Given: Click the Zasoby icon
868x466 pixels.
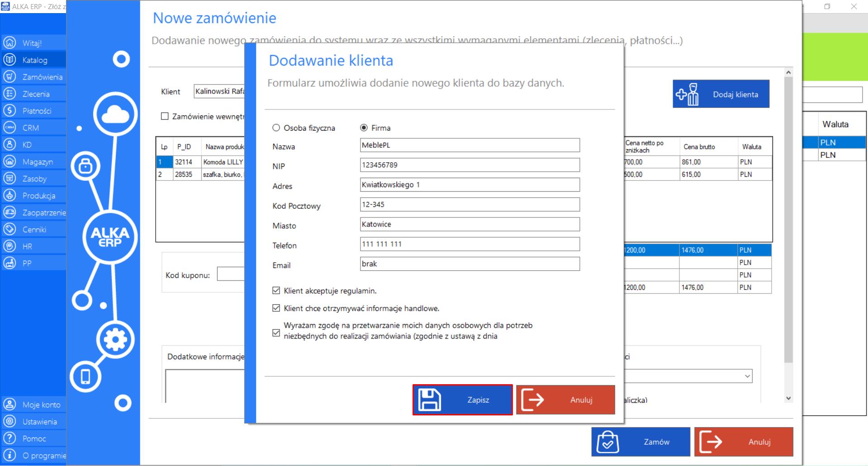Looking at the screenshot, I should (x=9, y=179).
